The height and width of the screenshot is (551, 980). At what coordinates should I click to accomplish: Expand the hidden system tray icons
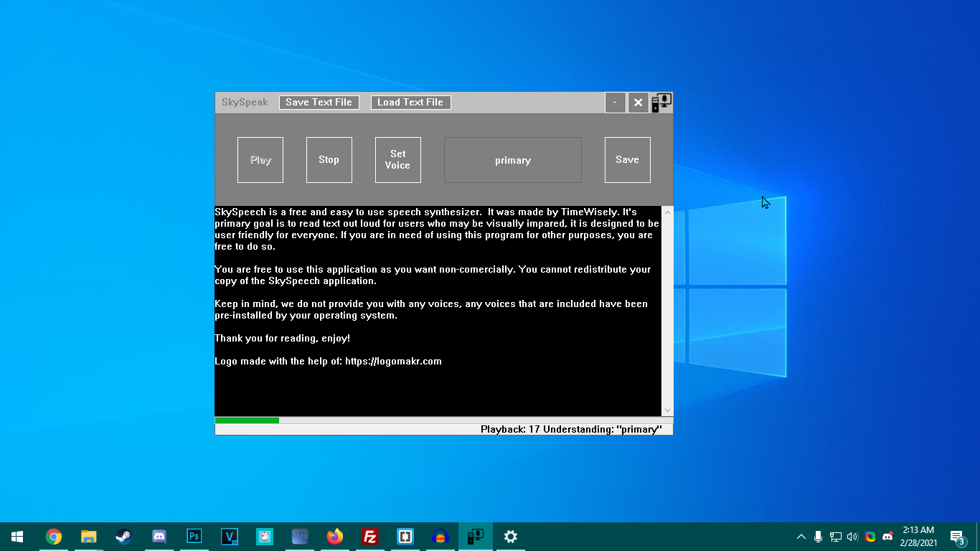801,537
